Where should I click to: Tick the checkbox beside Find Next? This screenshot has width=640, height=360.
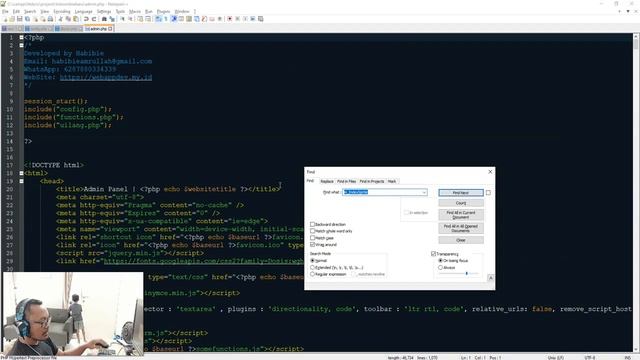[488, 192]
